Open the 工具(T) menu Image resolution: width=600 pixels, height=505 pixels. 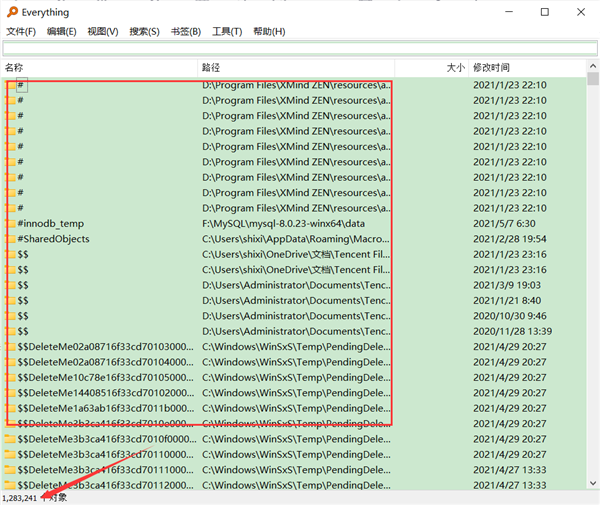pos(227,32)
